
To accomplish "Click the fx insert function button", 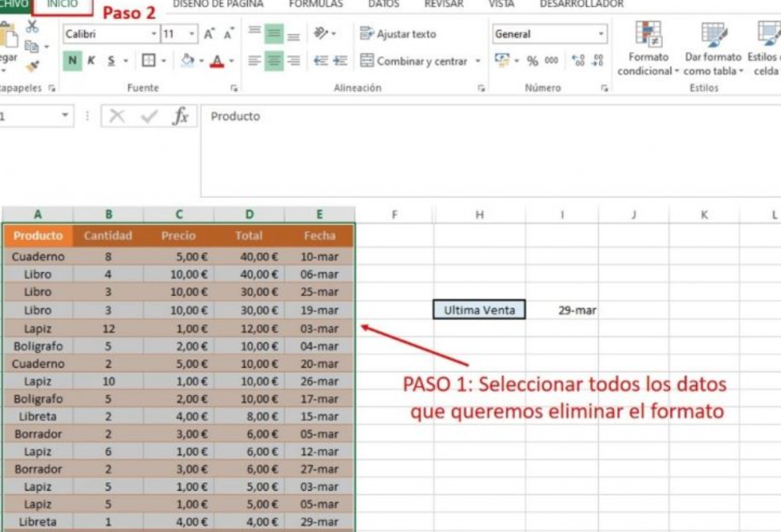I will (x=181, y=116).
